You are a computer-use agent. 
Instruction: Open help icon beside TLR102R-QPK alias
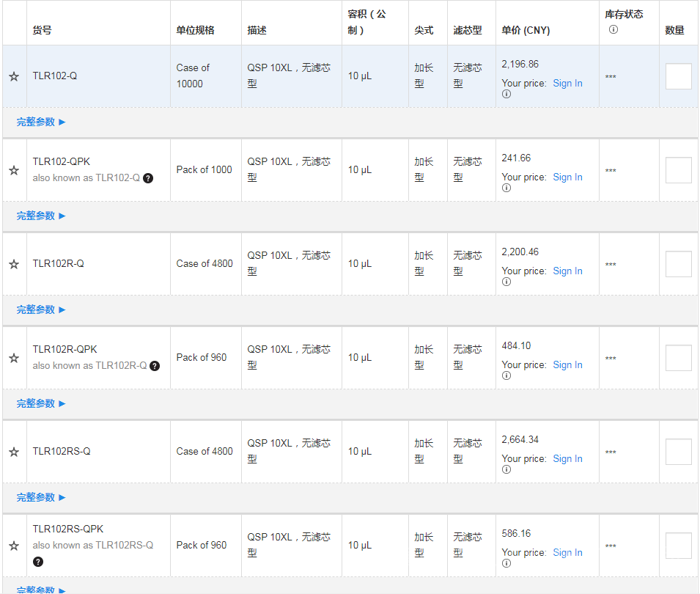[x=155, y=365]
